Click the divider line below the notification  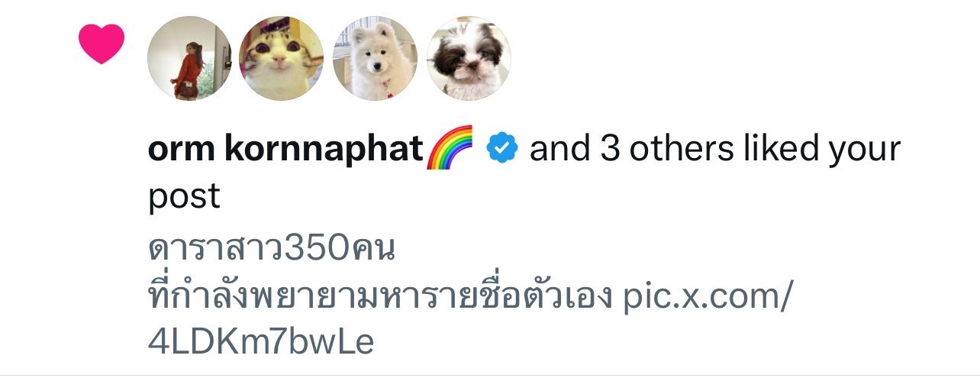(x=490, y=376)
